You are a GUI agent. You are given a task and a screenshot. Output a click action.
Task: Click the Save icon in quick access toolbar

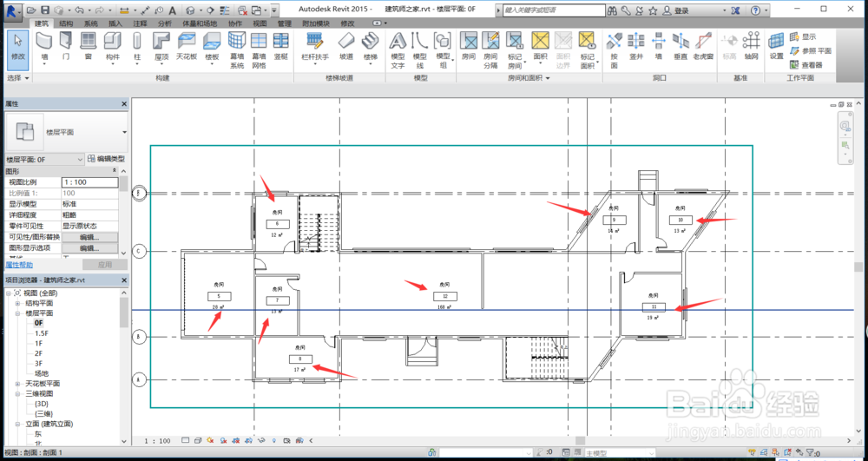[45, 10]
